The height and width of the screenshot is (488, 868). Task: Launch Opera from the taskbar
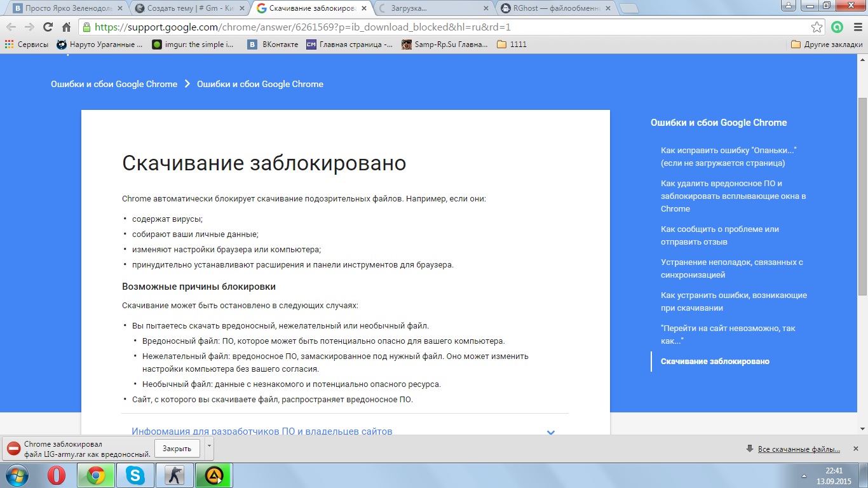[x=57, y=475]
